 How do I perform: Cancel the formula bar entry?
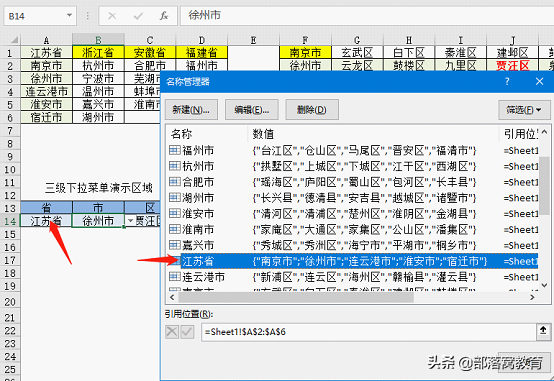coord(112,16)
